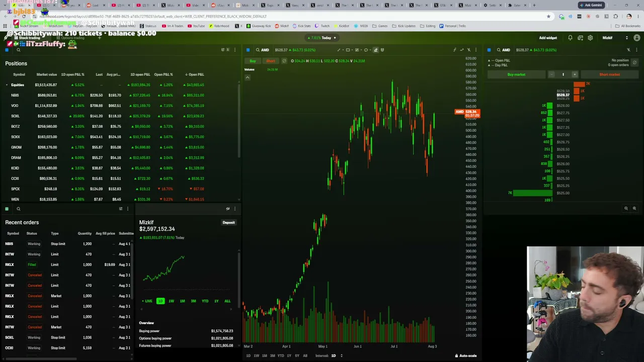Open the Mizkif portfolio widget three-dot menu
This screenshot has width=644, height=362.
tap(234, 209)
